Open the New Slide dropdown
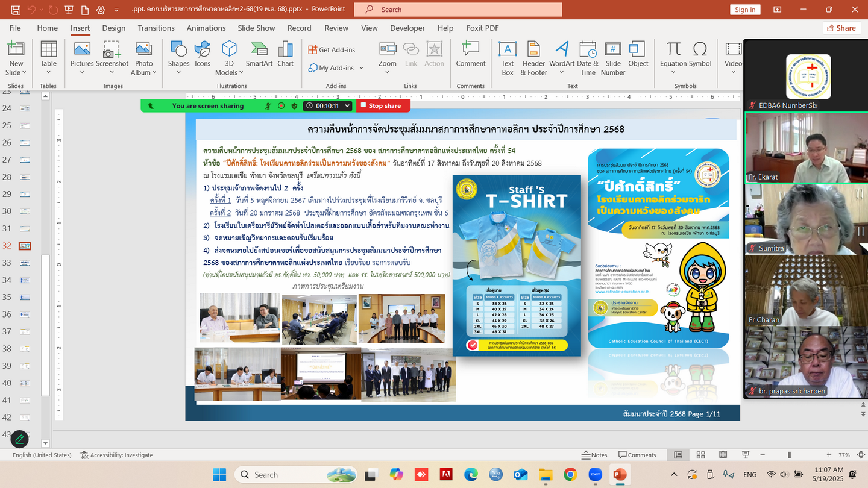Image resolution: width=868 pixels, height=488 pixels. [x=16, y=72]
